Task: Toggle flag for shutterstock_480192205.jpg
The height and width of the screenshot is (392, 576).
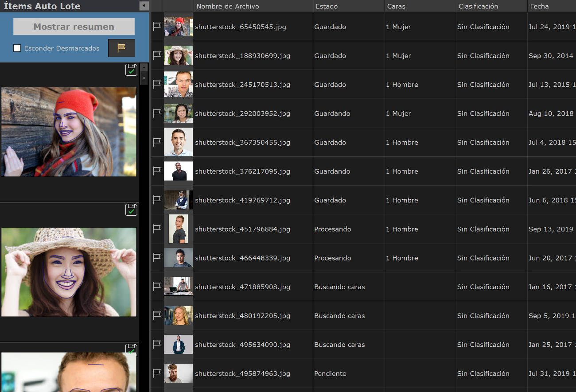Action: click(157, 315)
